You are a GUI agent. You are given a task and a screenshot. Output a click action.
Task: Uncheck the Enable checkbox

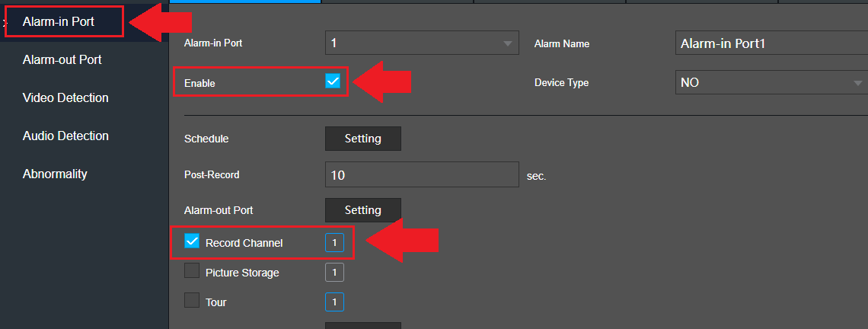pos(333,81)
